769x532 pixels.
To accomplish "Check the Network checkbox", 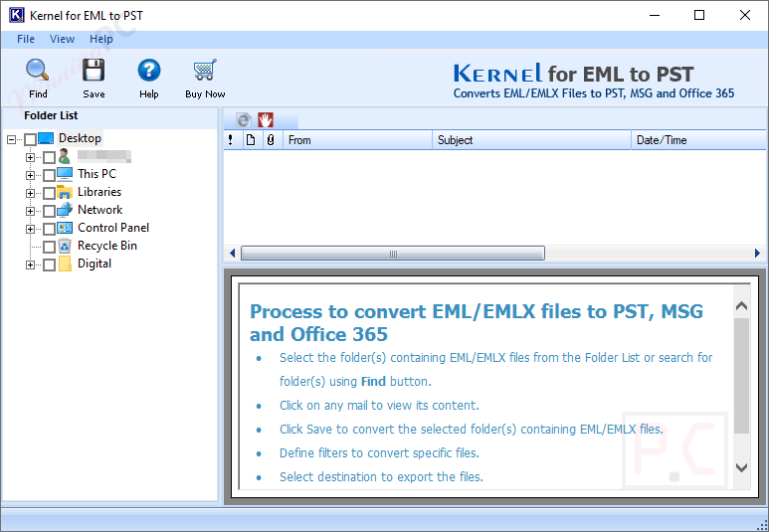I will click(49, 211).
